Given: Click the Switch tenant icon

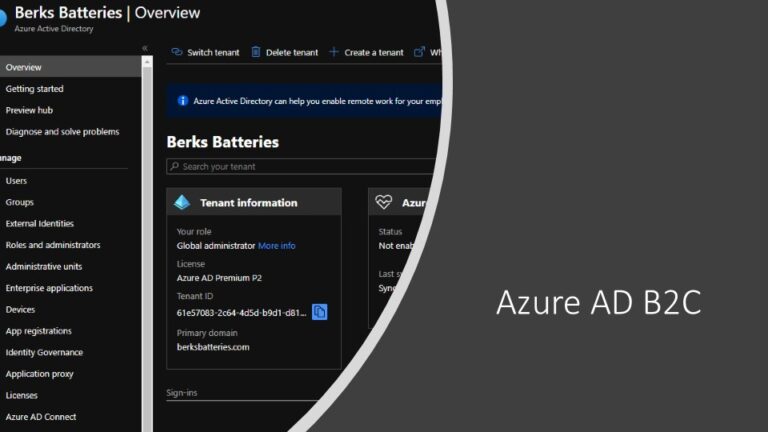Looking at the screenshot, I should [x=176, y=52].
